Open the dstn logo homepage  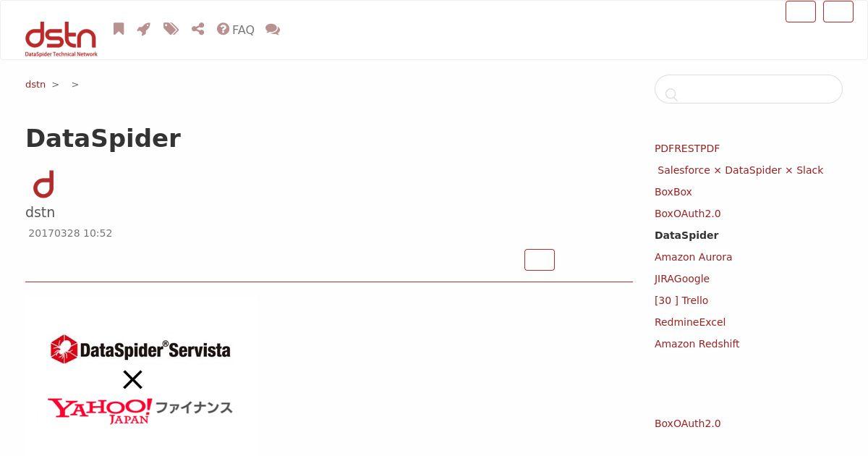tap(61, 39)
